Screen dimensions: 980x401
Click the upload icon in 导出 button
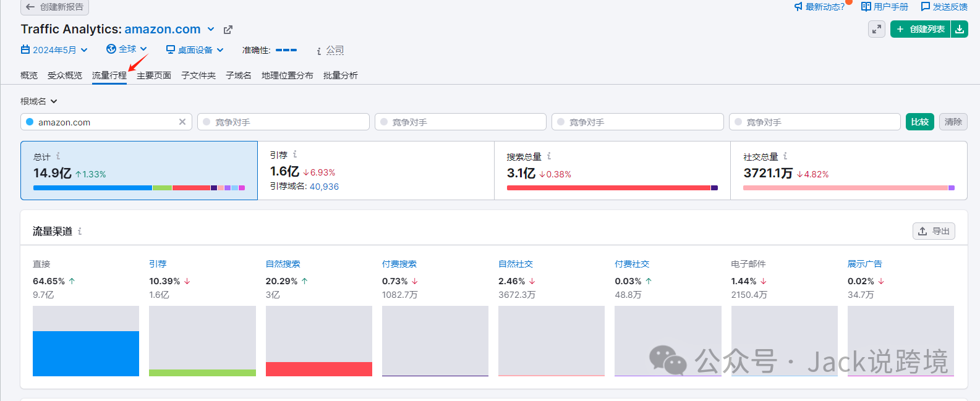922,231
